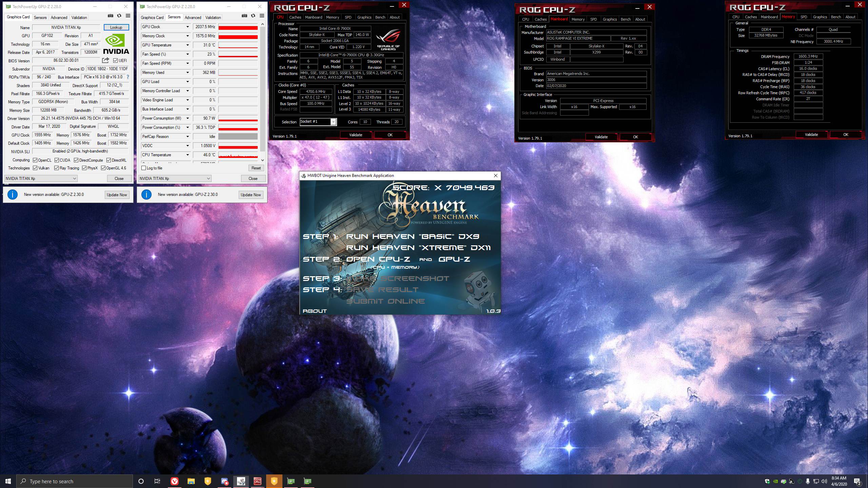868x488 pixels.
Task: Click the PerfCap Reason gray graph bar
Action: (x=238, y=137)
